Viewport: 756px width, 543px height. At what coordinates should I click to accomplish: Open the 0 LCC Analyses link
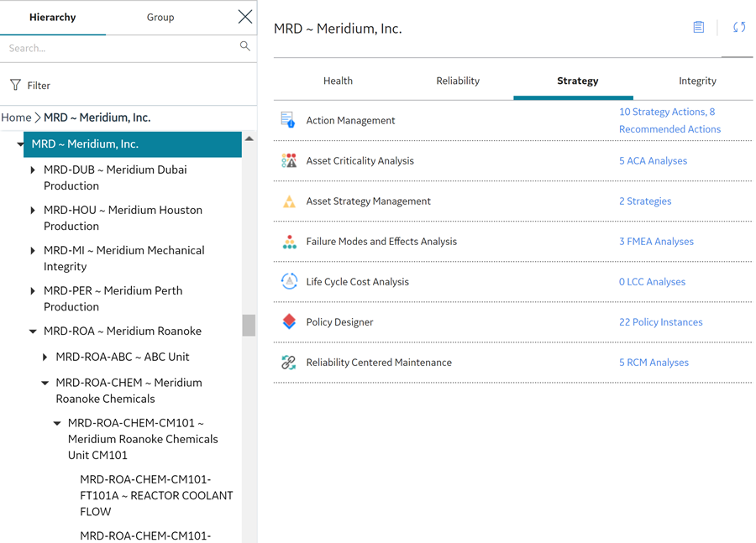pyautogui.click(x=652, y=282)
